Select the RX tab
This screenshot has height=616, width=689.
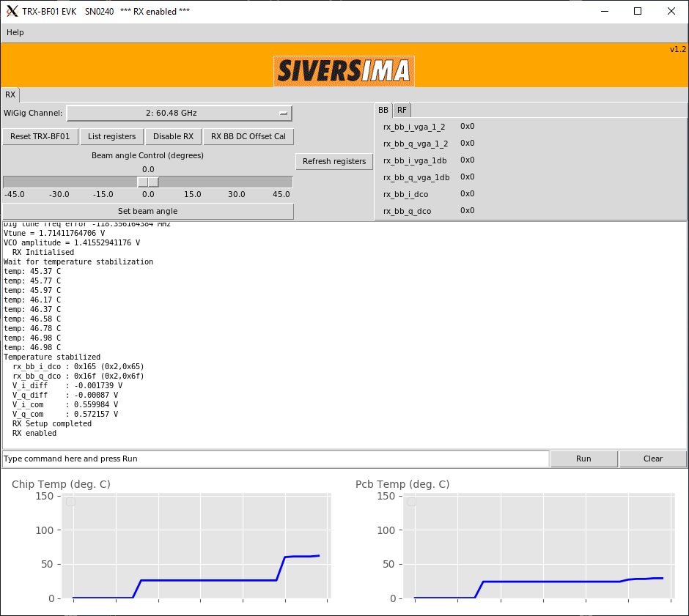pyautogui.click(x=10, y=94)
